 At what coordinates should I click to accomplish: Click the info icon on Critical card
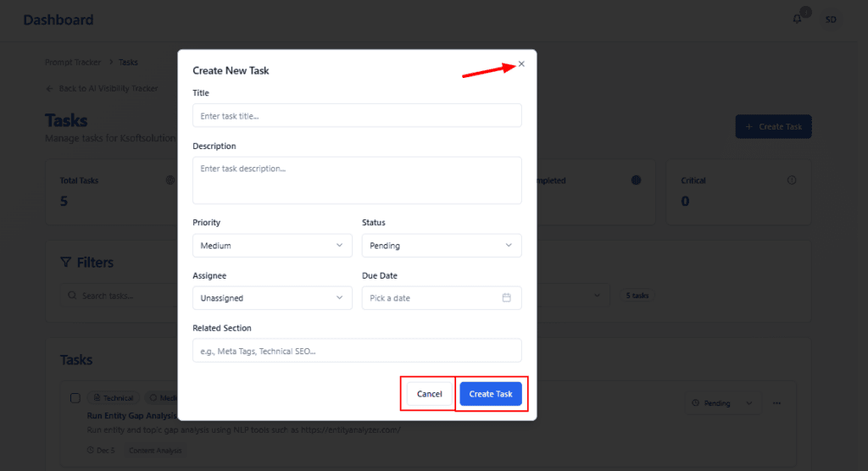pyautogui.click(x=792, y=180)
